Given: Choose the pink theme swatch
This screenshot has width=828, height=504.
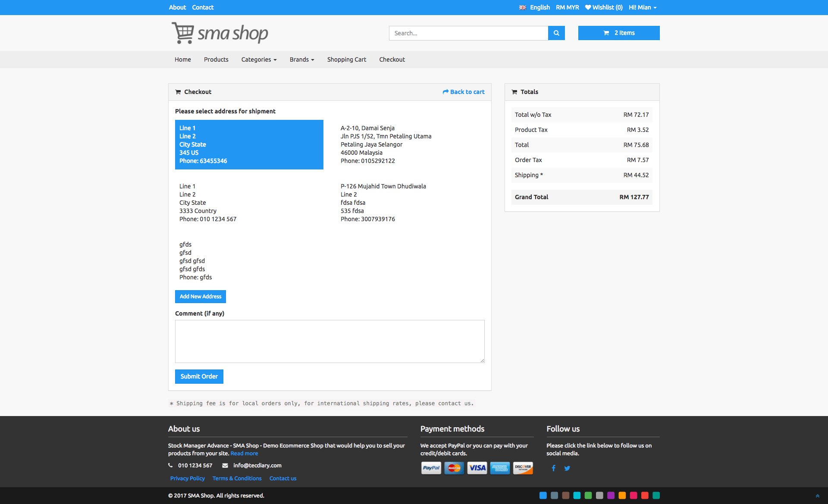Looking at the screenshot, I should coord(634,496).
